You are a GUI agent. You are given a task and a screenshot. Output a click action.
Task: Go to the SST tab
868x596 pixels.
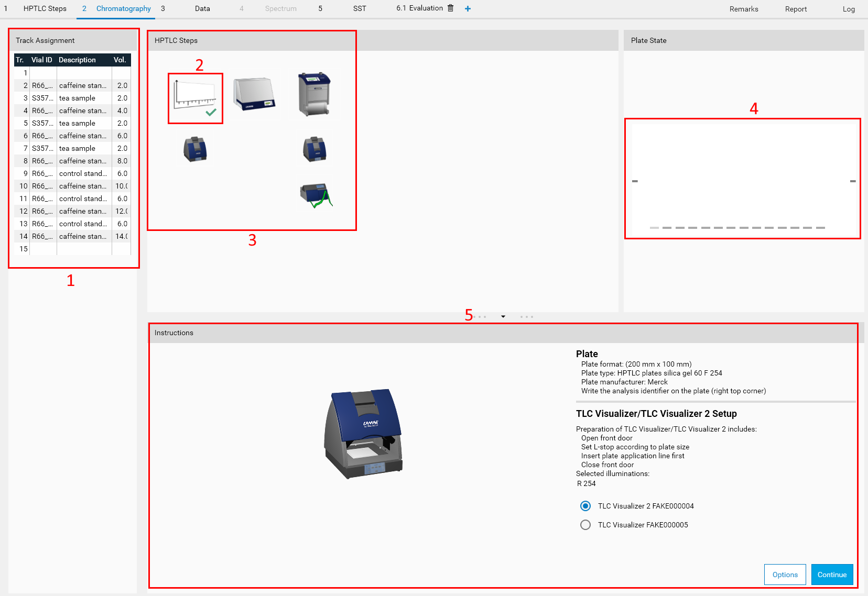tap(360, 9)
